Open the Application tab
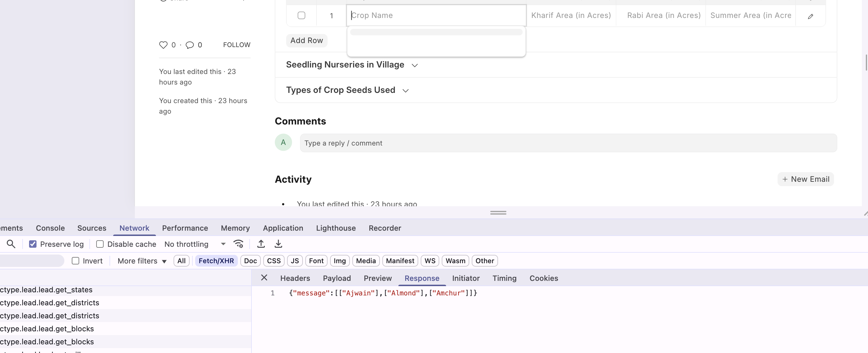Image resolution: width=868 pixels, height=353 pixels. tap(283, 228)
